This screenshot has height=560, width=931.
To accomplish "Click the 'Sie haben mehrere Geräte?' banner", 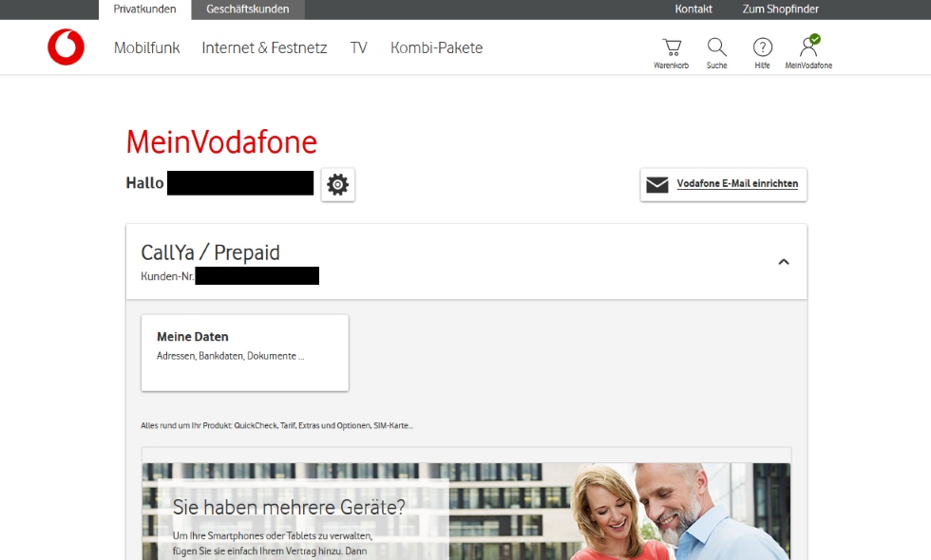I will (466, 512).
